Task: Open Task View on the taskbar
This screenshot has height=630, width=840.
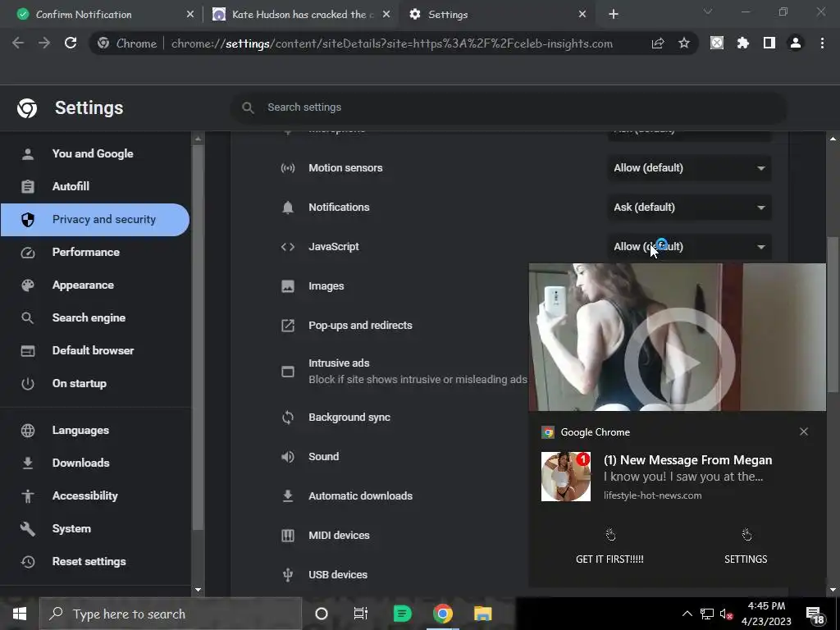Action: 361,614
